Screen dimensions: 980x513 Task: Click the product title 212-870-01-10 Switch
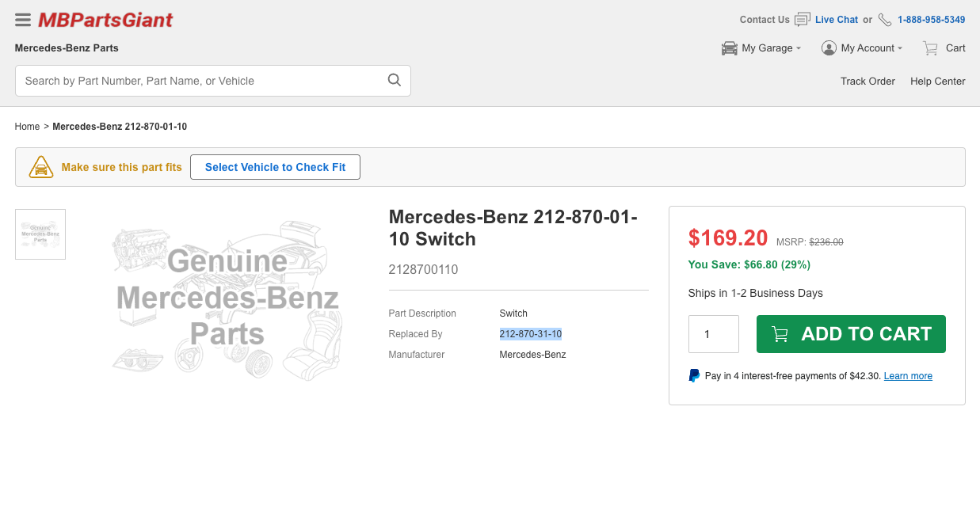point(513,228)
